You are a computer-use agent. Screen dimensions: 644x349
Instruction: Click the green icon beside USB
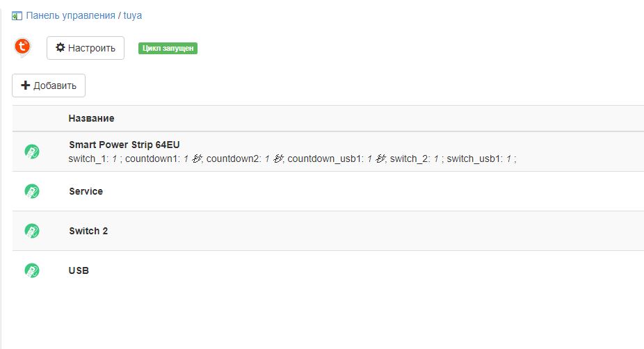32,270
